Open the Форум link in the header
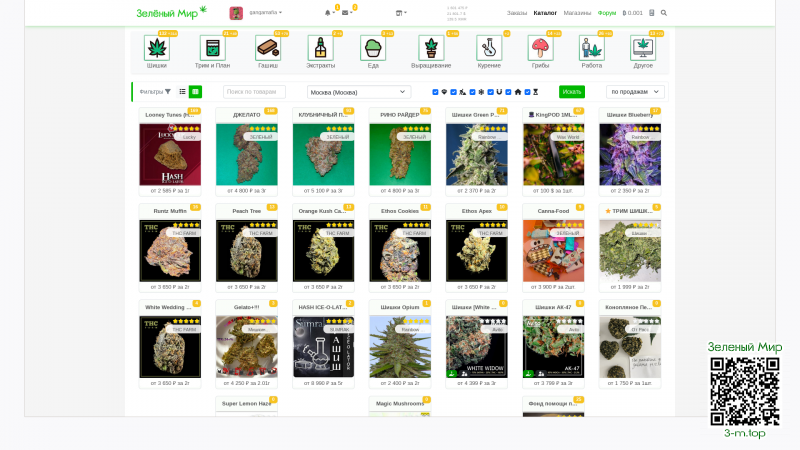 click(x=607, y=13)
